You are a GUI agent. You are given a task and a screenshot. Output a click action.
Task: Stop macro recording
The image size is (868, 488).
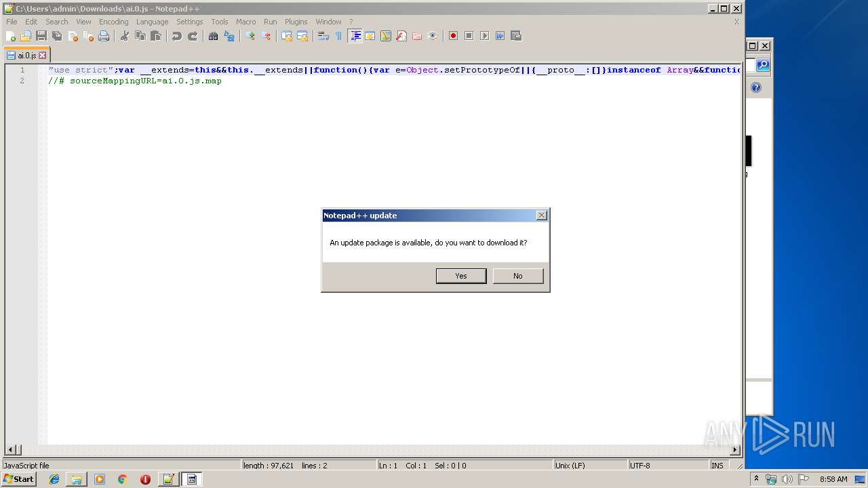point(469,36)
